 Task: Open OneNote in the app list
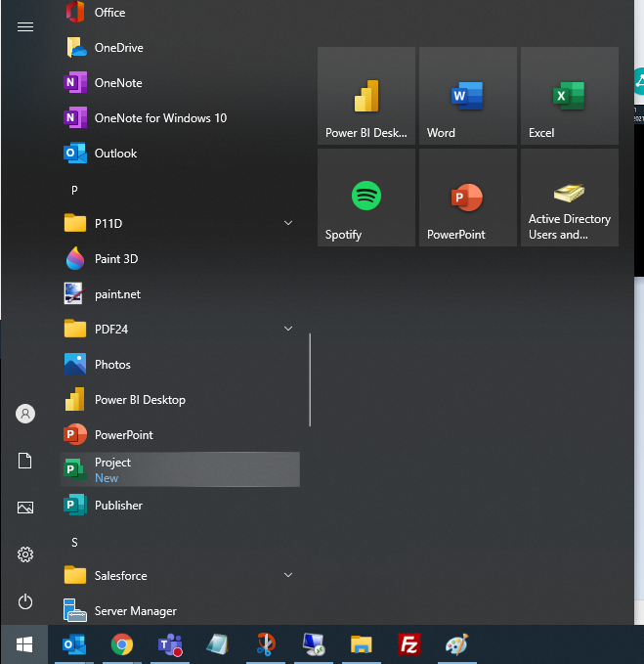click(x=180, y=82)
